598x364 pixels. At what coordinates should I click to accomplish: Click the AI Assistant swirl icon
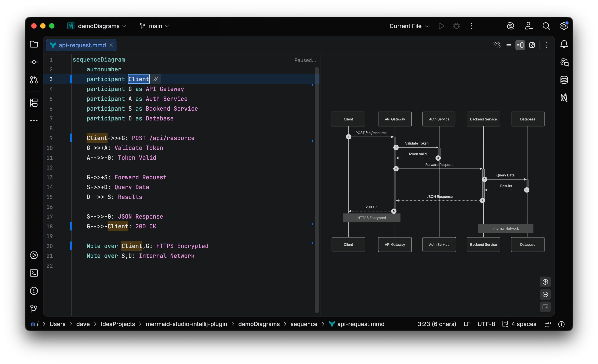(x=510, y=26)
